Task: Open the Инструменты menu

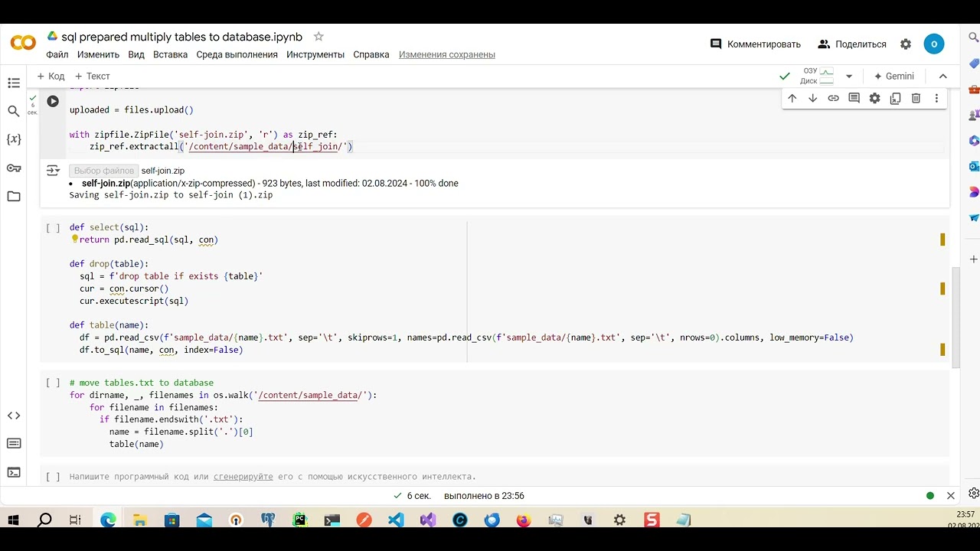Action: tap(315, 54)
